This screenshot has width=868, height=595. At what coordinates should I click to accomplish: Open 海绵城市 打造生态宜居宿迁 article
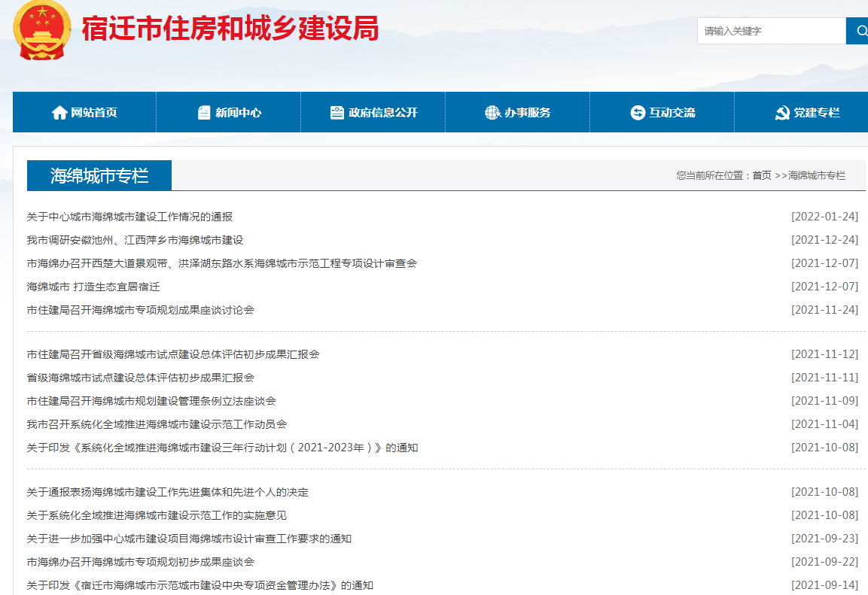point(93,287)
